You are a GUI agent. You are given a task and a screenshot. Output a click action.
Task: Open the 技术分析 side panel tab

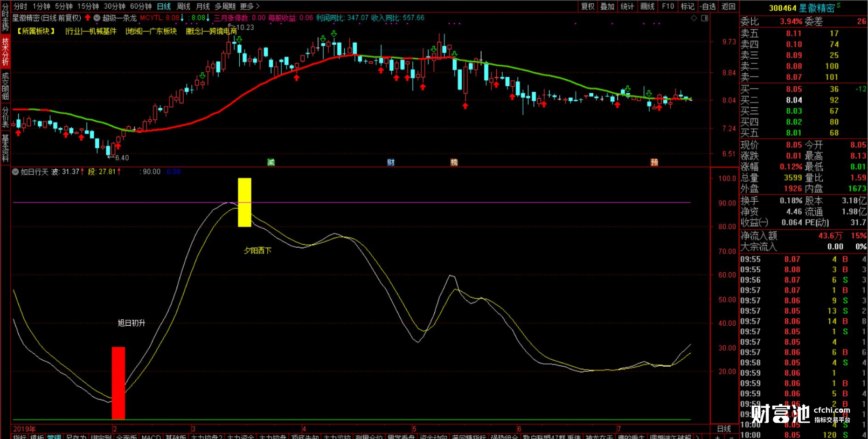pos(5,52)
